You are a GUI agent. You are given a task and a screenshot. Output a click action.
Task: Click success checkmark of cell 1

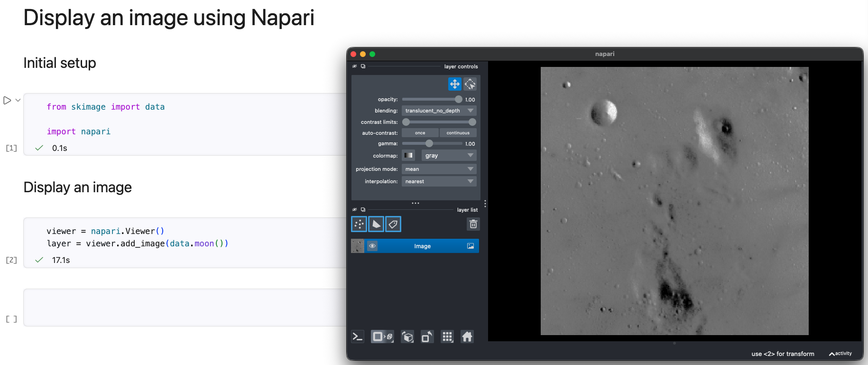[39, 148]
